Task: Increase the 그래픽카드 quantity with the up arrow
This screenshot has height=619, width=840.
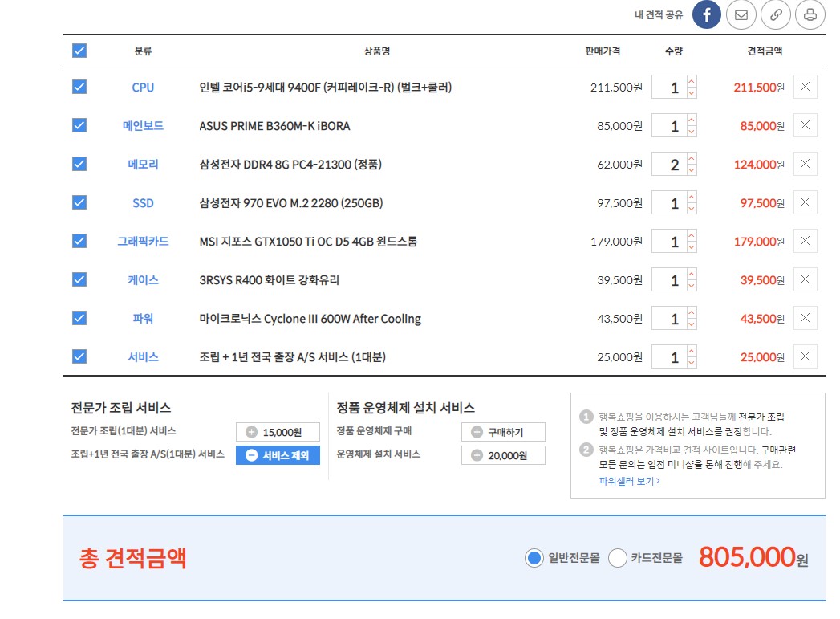Action: point(692,236)
